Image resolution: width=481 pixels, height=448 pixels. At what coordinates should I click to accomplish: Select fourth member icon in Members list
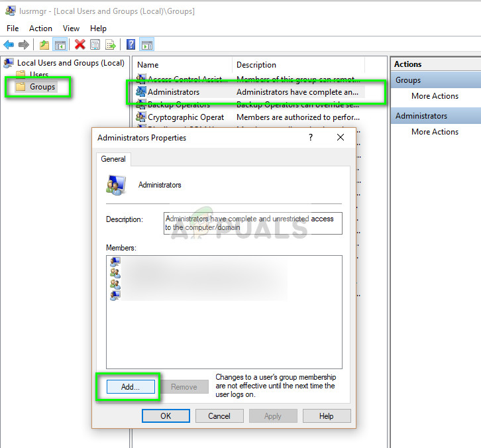pyautogui.click(x=115, y=295)
